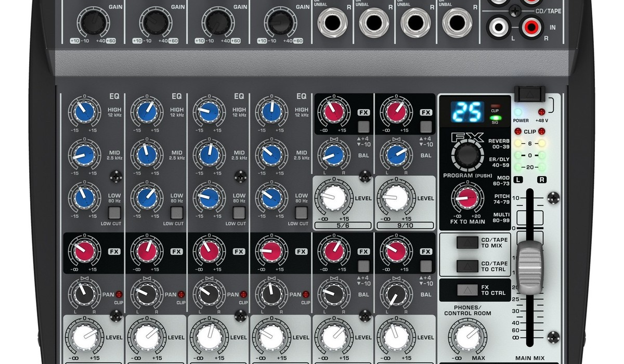624x364 pixels.
Task: Adjust channel 4 PAN knob
Action: tap(271, 294)
